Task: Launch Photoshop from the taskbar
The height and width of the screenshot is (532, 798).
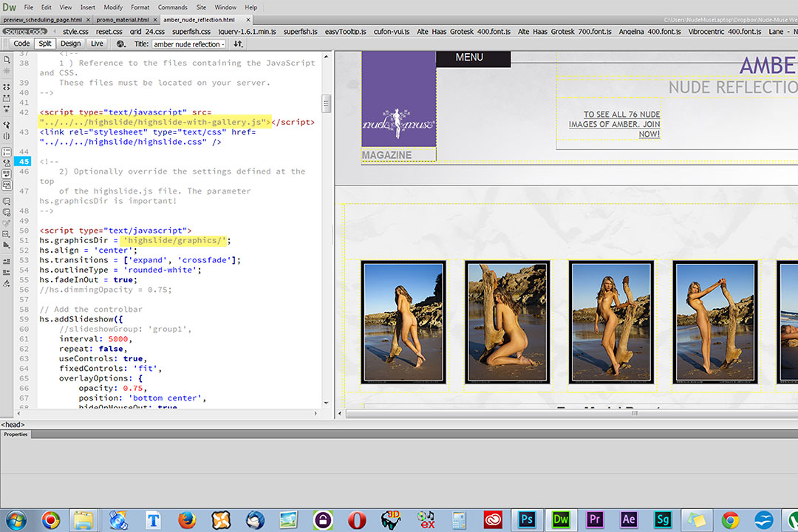Action: point(527,519)
